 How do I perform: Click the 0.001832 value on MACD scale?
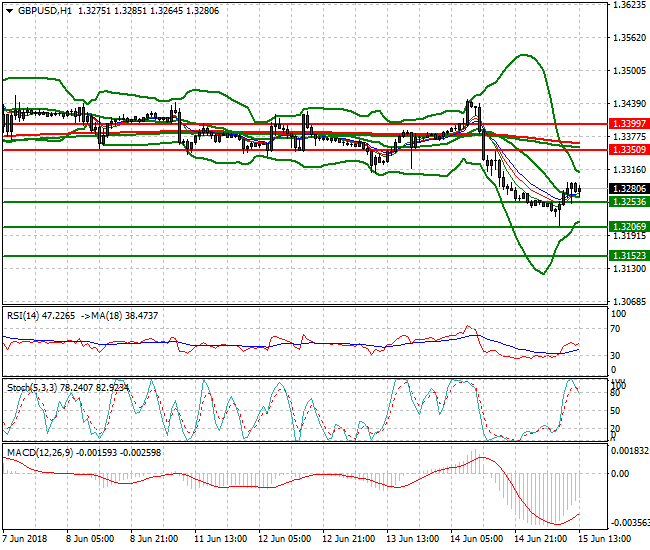[630, 452]
